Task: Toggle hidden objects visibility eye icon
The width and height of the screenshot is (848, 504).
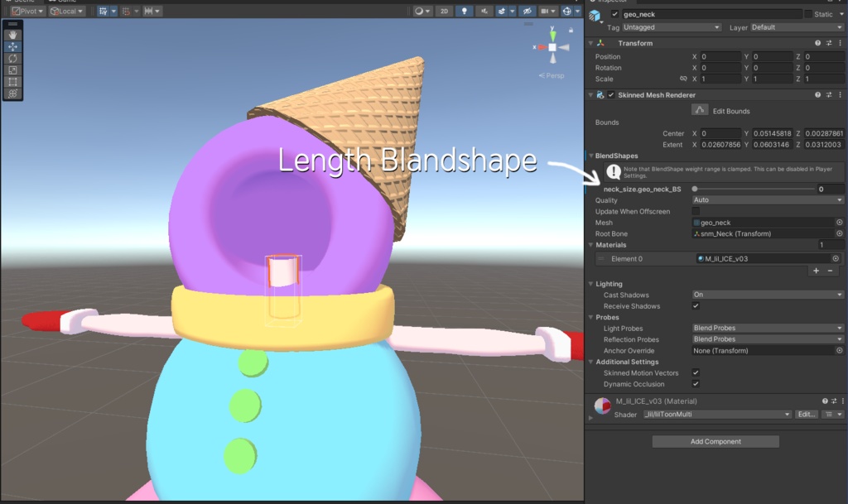Action: pyautogui.click(x=528, y=11)
